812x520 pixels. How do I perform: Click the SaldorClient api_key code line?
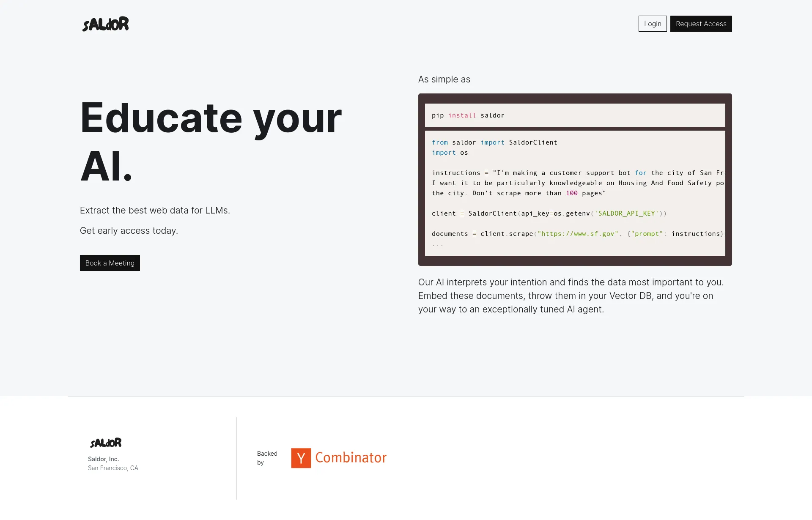tap(549, 213)
